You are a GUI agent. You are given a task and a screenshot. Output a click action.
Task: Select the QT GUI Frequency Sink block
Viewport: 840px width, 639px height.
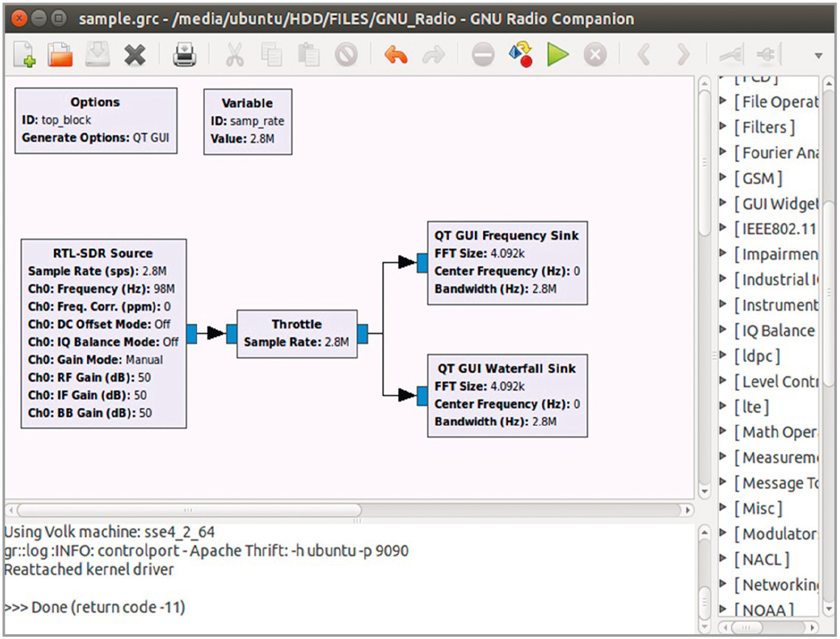pos(508,263)
